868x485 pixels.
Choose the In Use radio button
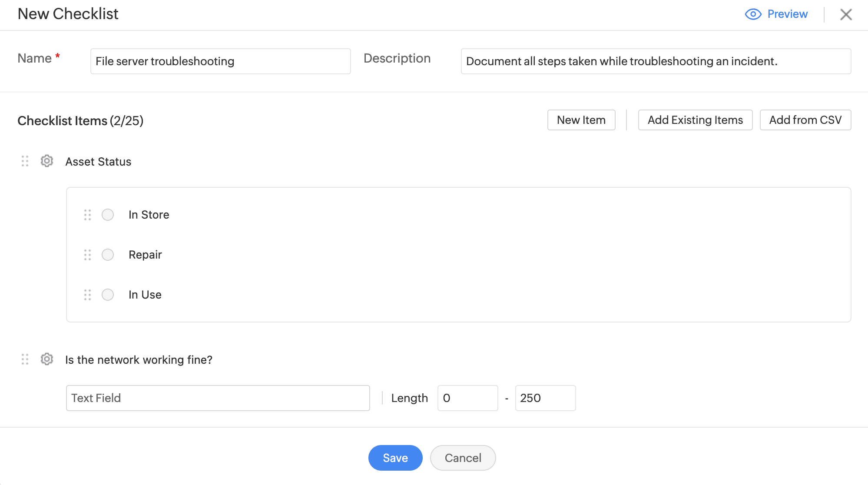[108, 295]
